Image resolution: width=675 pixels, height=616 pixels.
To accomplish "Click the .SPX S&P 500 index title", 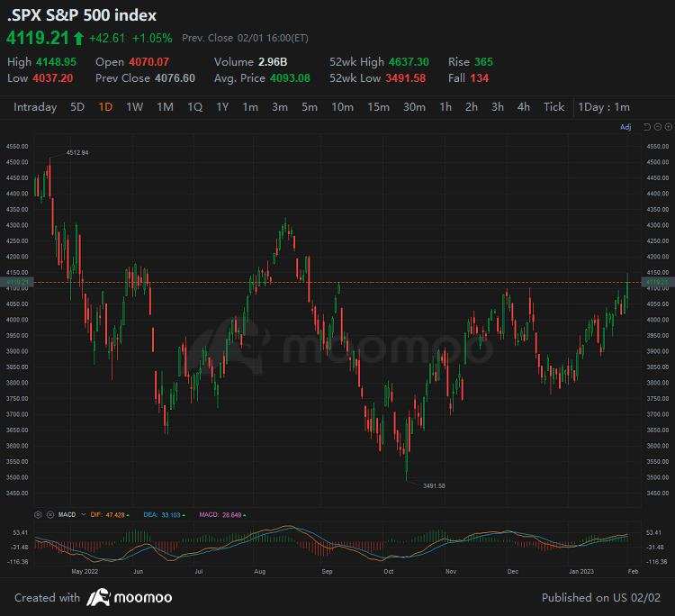I will point(82,15).
